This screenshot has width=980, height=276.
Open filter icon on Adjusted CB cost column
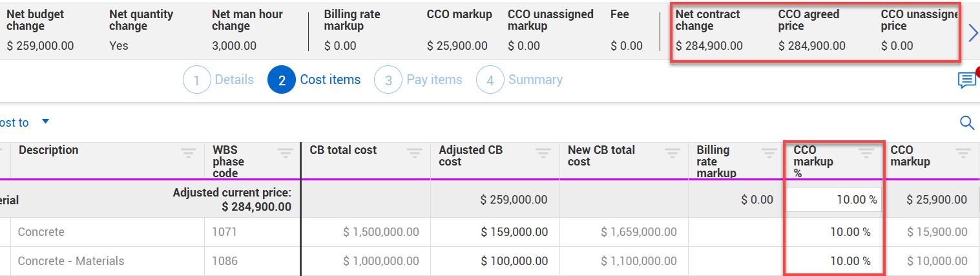(x=543, y=153)
